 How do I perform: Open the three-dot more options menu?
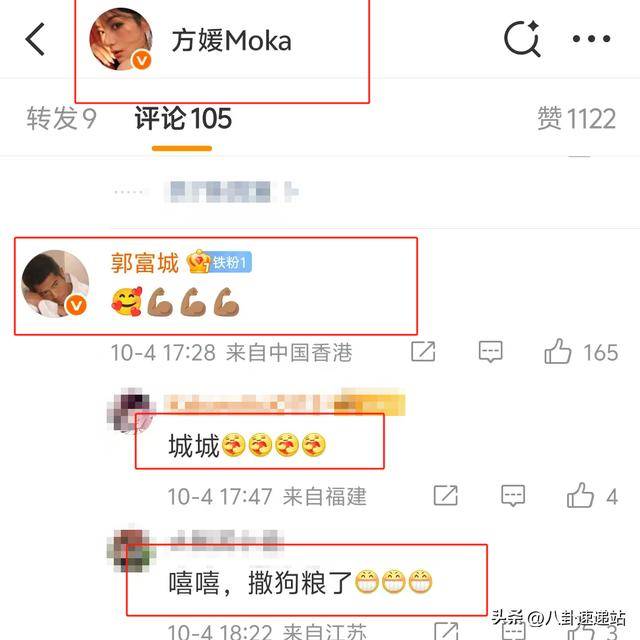591,39
